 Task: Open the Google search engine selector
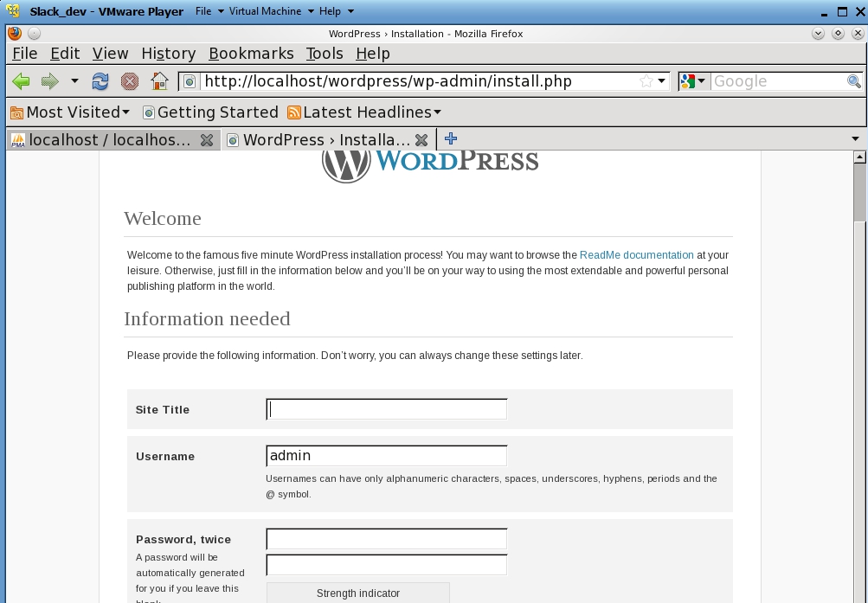(694, 81)
